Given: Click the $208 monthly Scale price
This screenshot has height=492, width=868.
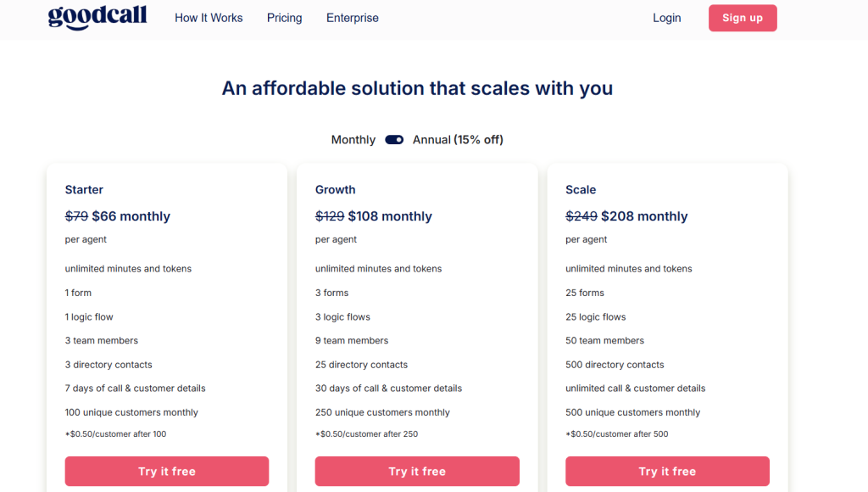Looking at the screenshot, I should point(644,216).
